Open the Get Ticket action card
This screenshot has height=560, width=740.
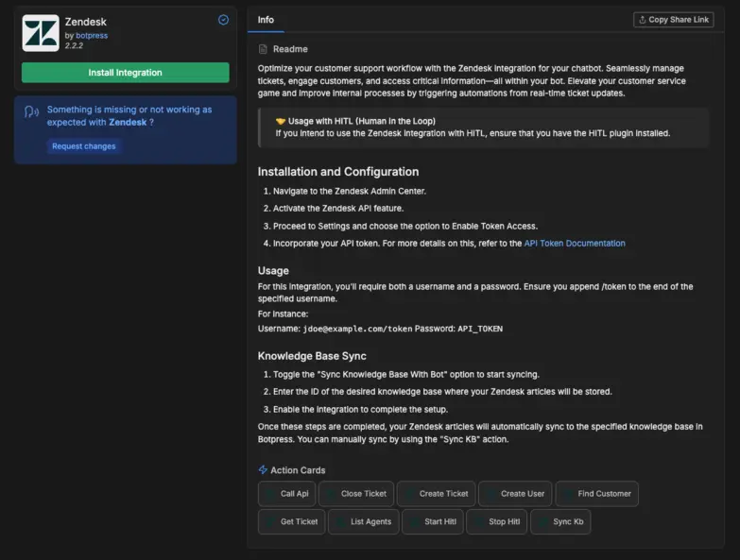[292, 521]
